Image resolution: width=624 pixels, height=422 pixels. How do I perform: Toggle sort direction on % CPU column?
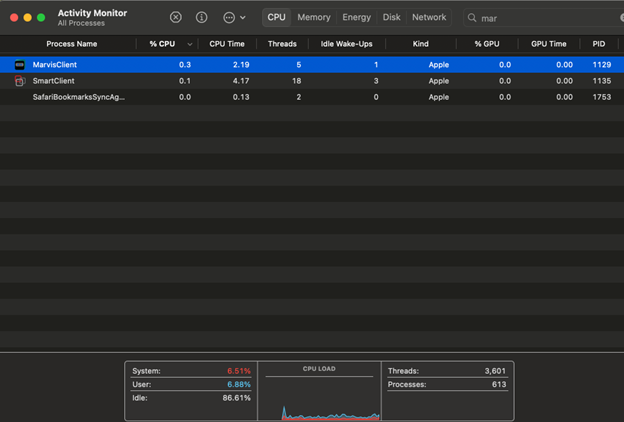coord(190,44)
